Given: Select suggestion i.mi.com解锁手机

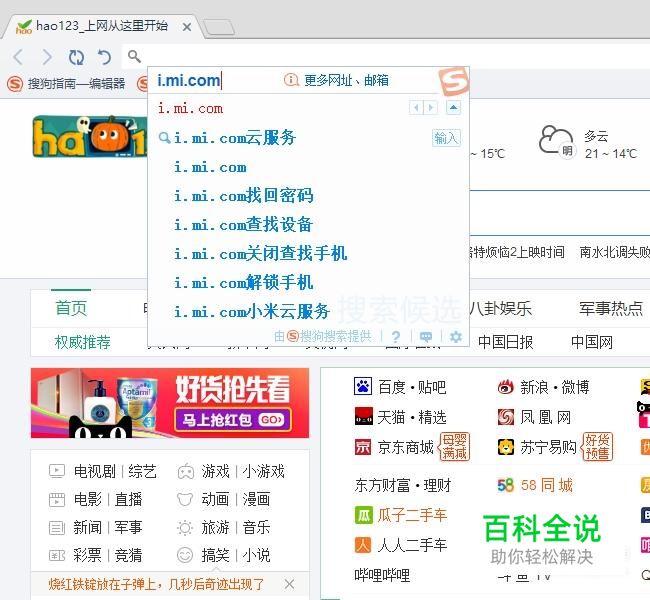Looking at the screenshot, I should [243, 282].
